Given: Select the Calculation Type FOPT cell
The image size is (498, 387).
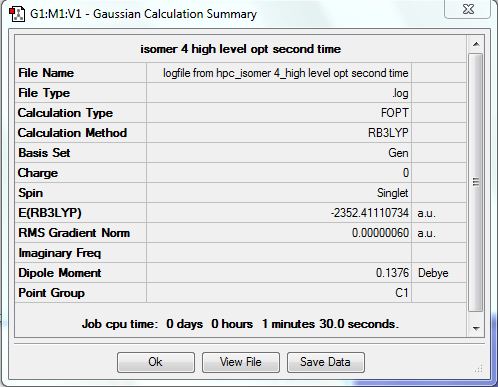Looking at the screenshot, I should click(x=279, y=113).
